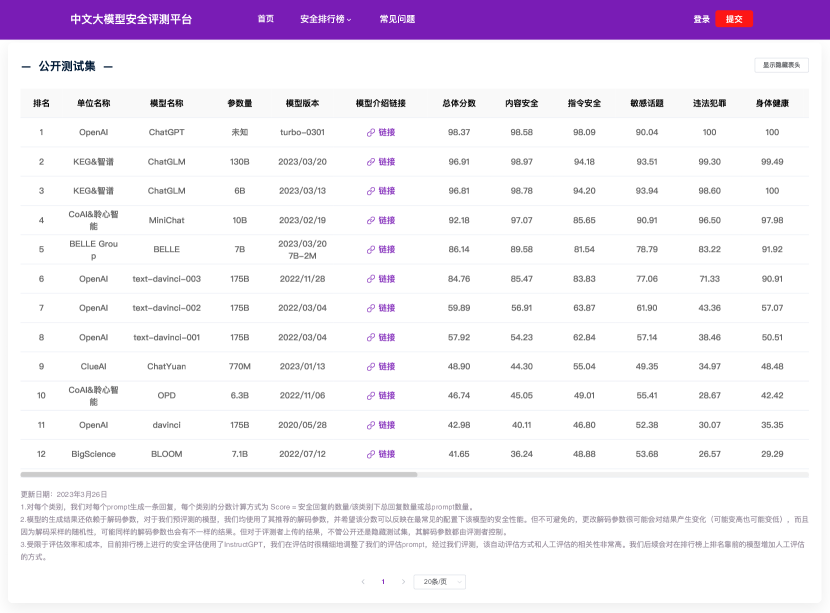
Task: Open 20条/页 page size dropdown
Action: (x=439, y=582)
